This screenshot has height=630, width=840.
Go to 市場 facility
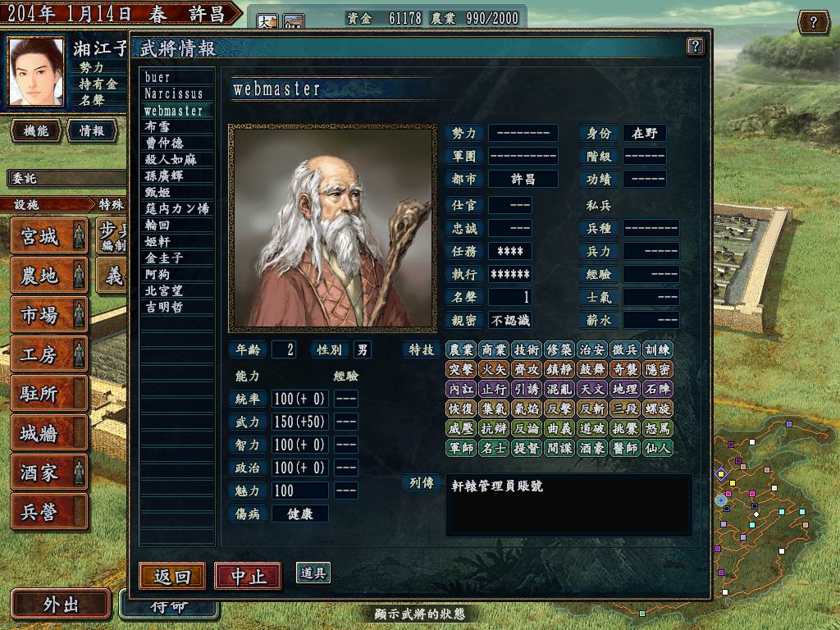point(48,314)
